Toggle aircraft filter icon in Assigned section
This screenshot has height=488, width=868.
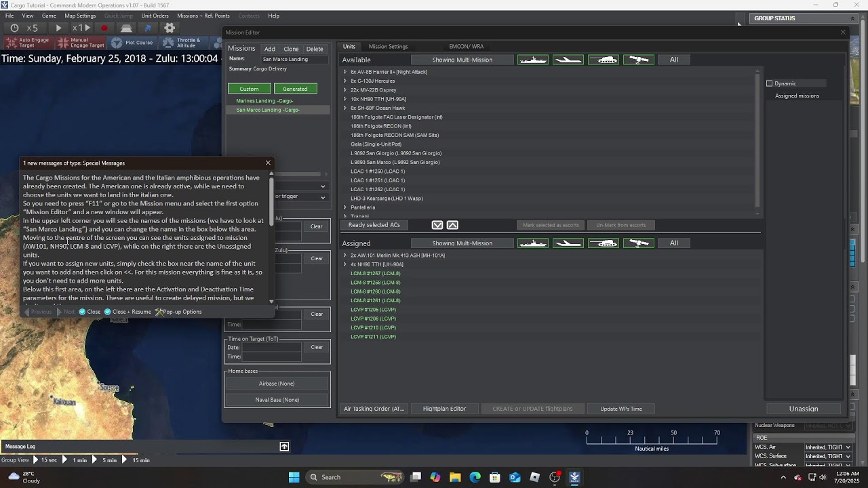tap(568, 243)
